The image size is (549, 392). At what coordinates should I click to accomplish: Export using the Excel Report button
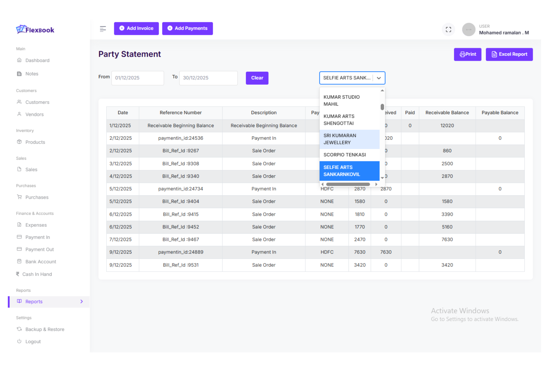(509, 54)
